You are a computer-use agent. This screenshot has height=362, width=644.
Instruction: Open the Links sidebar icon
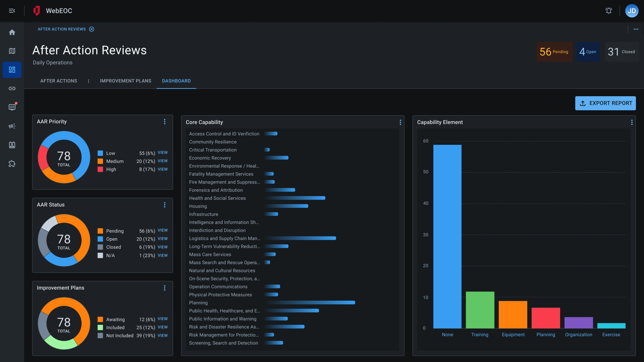pos(12,88)
